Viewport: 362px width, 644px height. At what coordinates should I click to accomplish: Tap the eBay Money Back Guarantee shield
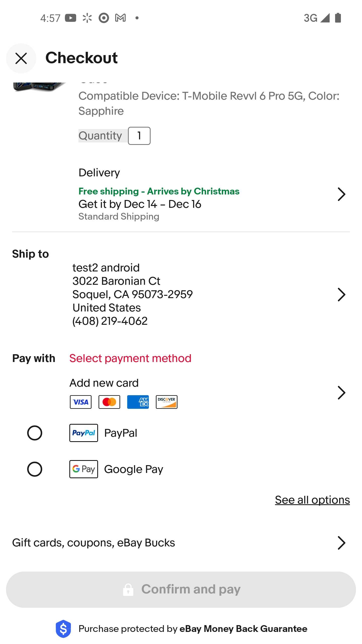(x=63, y=629)
